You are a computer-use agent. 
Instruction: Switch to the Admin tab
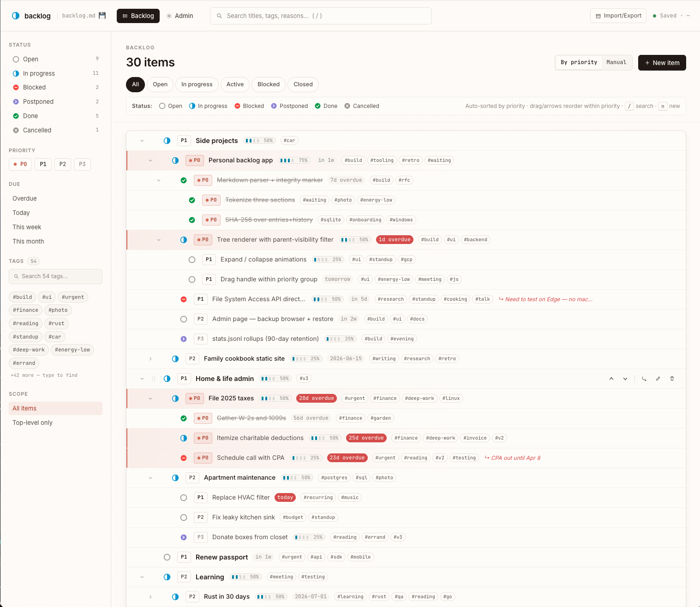point(180,16)
